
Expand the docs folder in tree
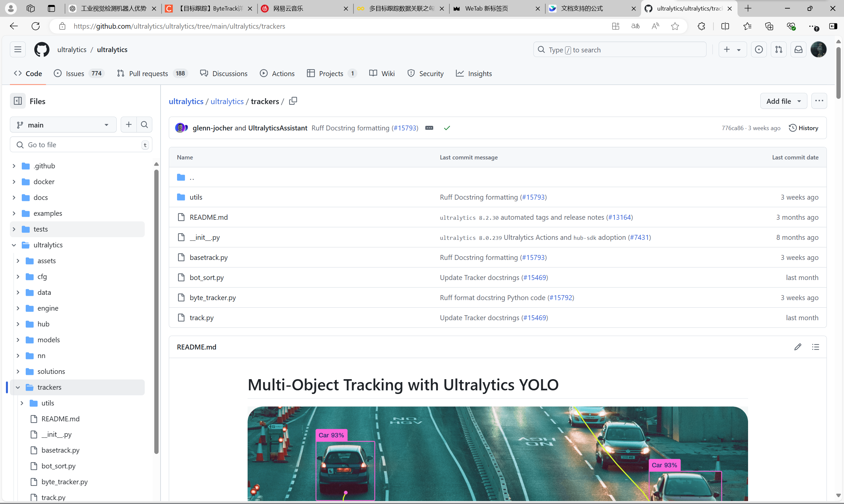click(x=14, y=197)
